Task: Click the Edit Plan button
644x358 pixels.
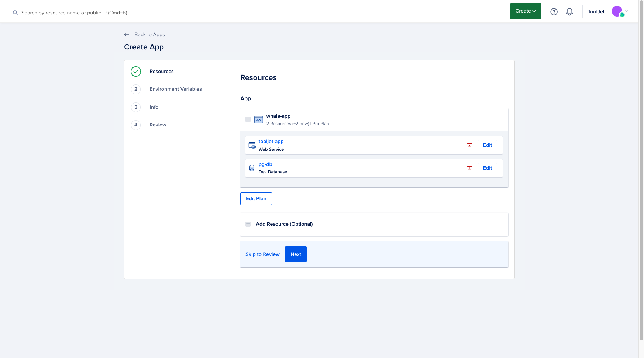Action: 256,199
